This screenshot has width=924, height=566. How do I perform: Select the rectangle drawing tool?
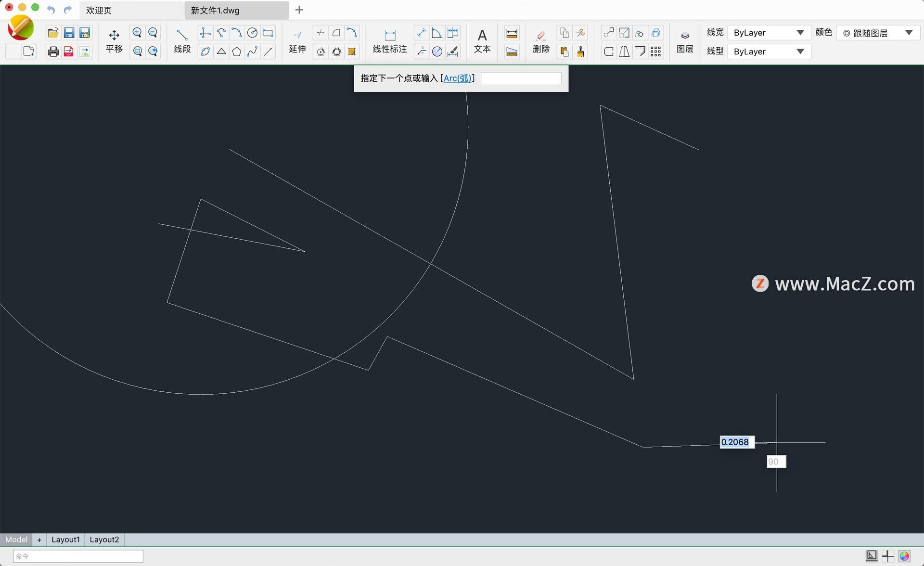(268, 33)
